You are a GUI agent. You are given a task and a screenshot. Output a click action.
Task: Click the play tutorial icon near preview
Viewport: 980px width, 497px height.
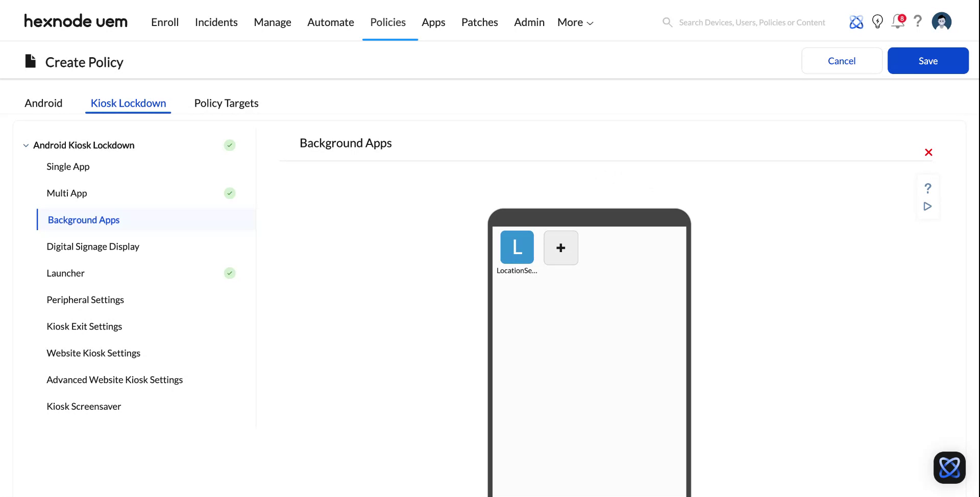coord(927,206)
